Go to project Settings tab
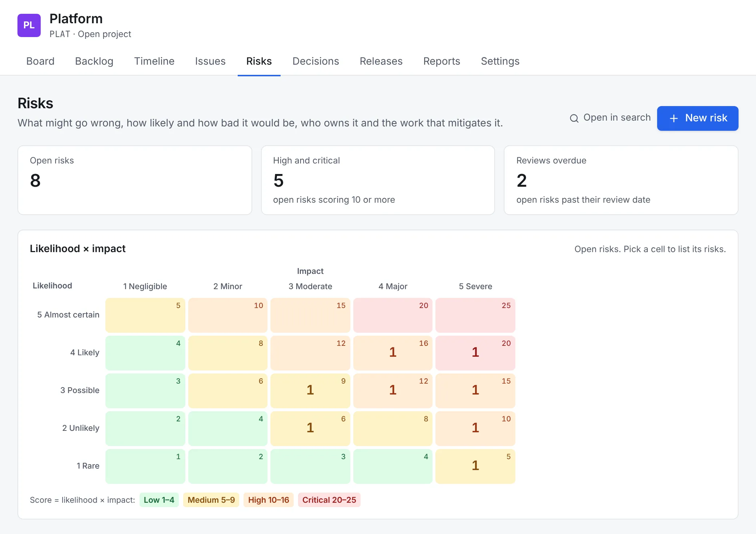The width and height of the screenshot is (756, 534). [500, 61]
